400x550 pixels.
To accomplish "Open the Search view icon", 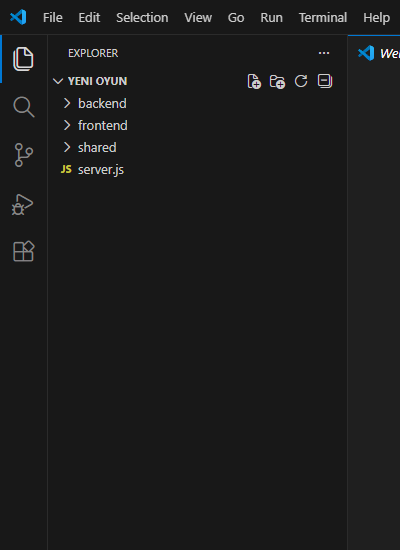I will (24, 107).
